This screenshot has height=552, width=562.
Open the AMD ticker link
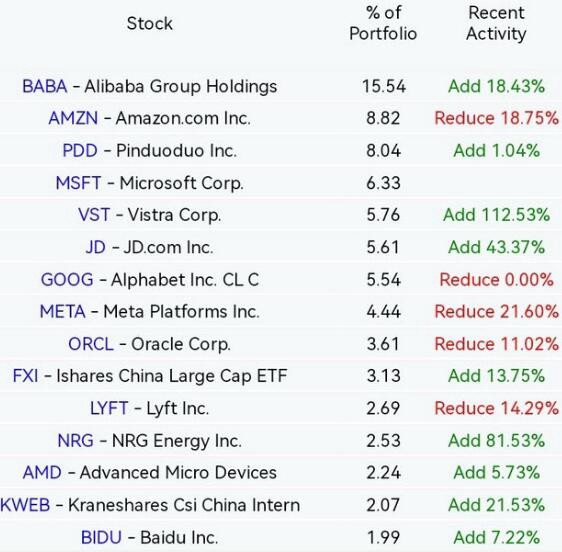(42, 472)
